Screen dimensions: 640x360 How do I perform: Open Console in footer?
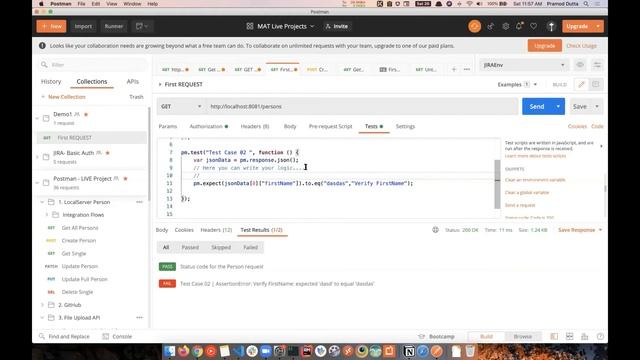[x=118, y=337]
